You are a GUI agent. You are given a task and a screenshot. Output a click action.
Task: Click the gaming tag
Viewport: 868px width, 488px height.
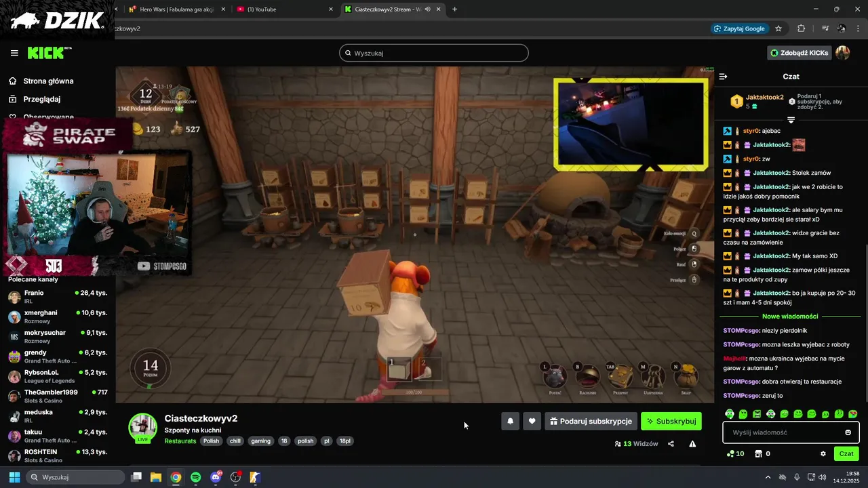pyautogui.click(x=261, y=441)
